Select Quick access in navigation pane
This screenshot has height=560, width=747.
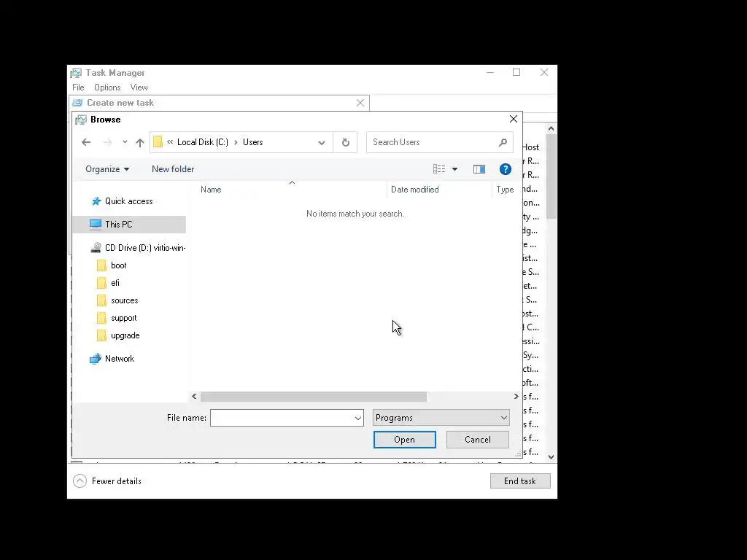[x=128, y=201]
